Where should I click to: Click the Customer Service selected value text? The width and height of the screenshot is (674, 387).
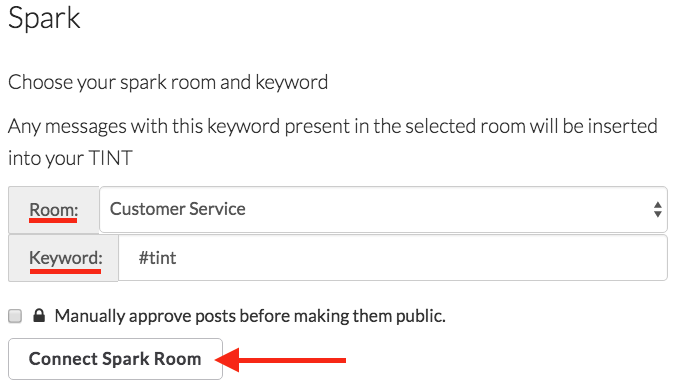[x=178, y=209]
